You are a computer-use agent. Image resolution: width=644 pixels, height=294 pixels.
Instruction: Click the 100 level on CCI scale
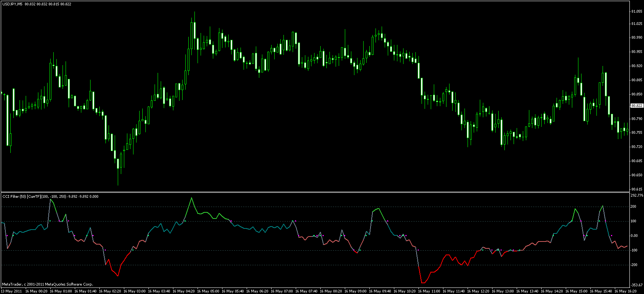(x=633, y=221)
